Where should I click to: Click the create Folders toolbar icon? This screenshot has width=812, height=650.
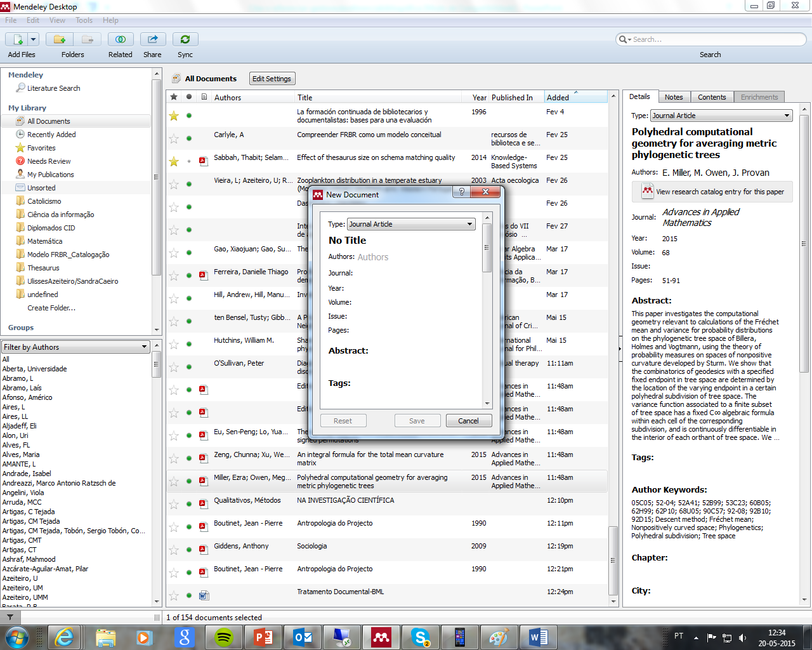pyautogui.click(x=60, y=39)
